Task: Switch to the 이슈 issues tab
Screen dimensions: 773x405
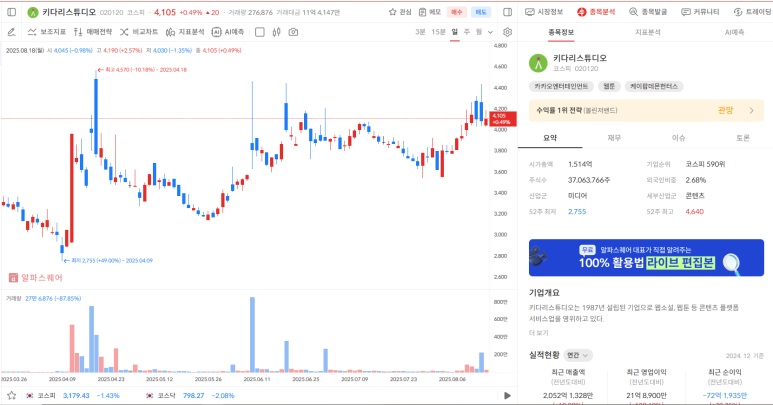Action: coord(678,138)
